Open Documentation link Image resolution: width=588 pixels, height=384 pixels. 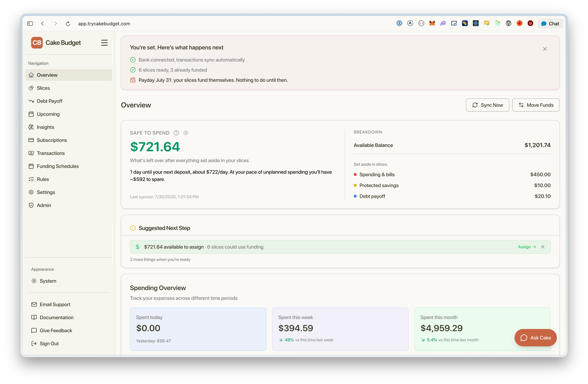pos(68,318)
